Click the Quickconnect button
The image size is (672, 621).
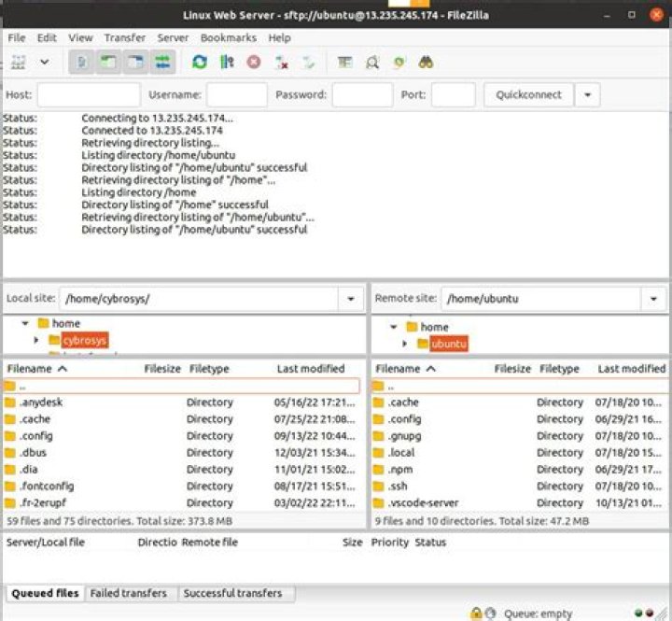click(528, 94)
